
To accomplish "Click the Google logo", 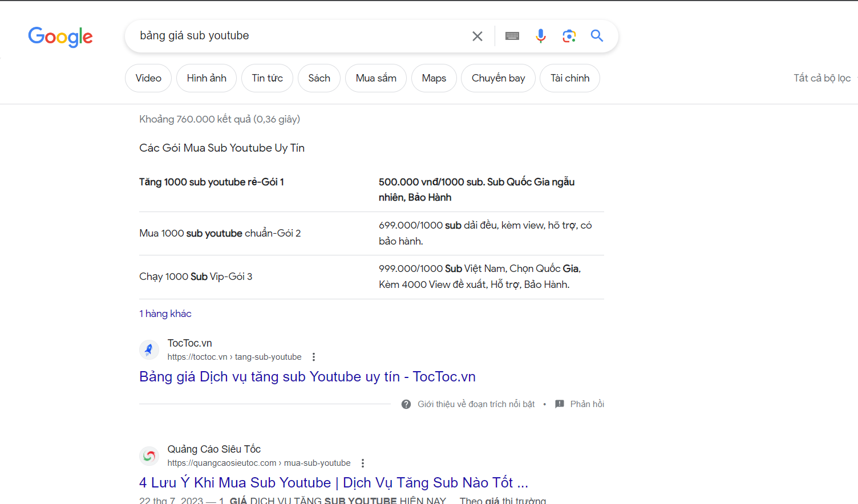I will pyautogui.click(x=60, y=36).
